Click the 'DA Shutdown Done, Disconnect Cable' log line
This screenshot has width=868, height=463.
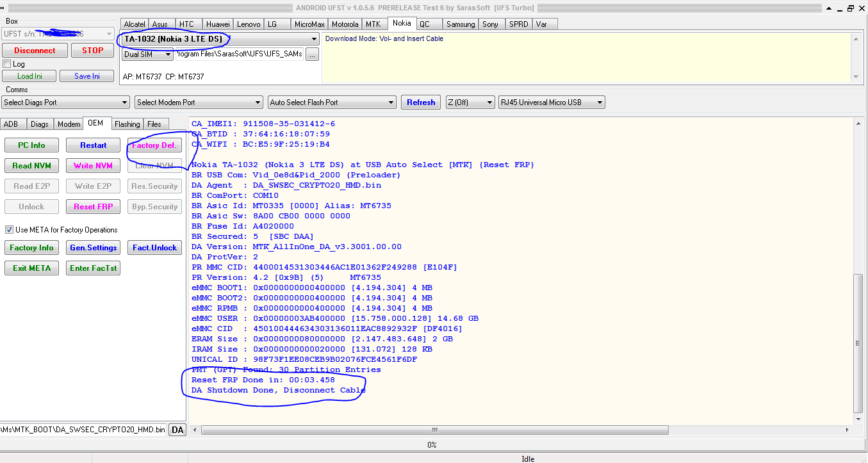(x=278, y=390)
